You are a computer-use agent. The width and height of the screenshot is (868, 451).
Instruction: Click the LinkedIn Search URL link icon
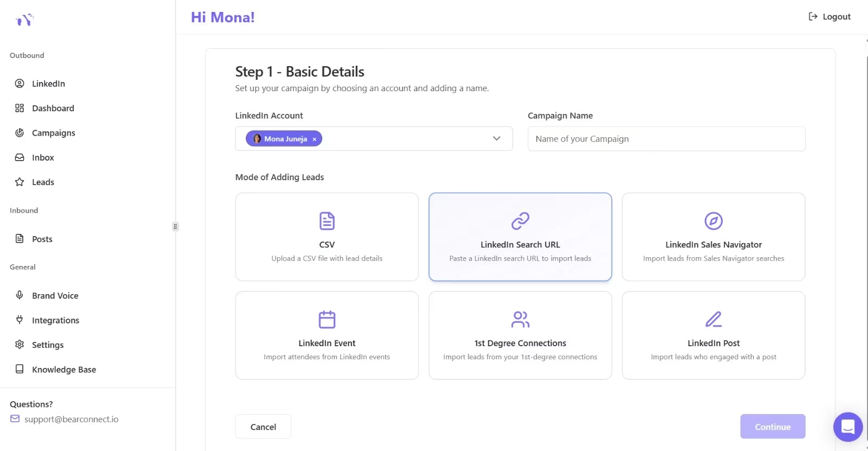pos(520,221)
